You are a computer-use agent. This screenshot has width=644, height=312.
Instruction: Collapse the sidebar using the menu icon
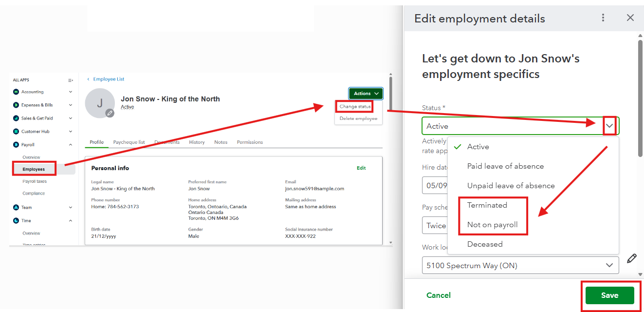(71, 80)
